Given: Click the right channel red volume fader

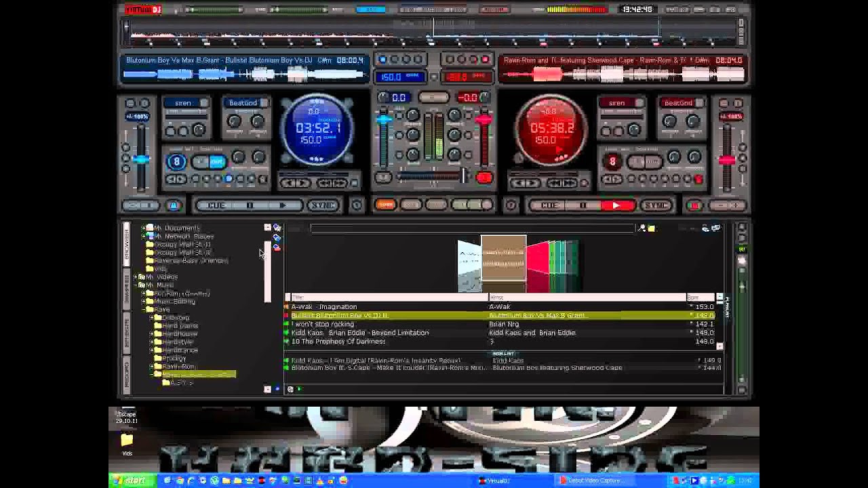Looking at the screenshot, I should coord(483,120).
